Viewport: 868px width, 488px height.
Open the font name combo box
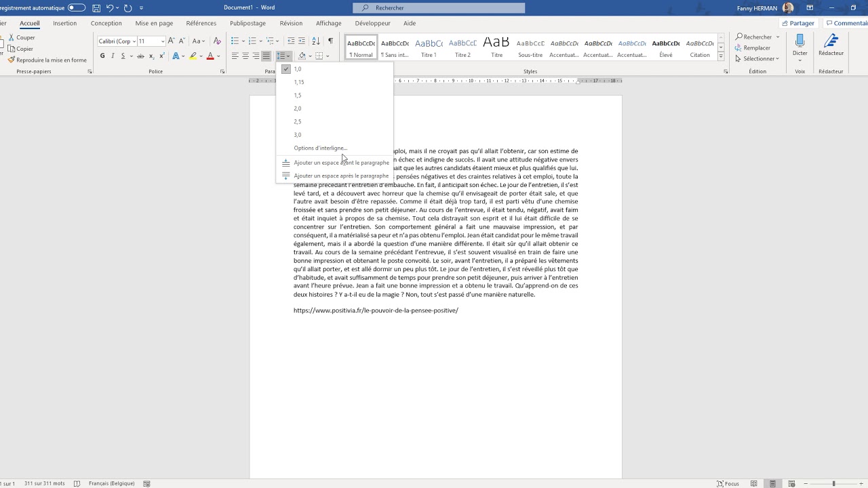(x=117, y=41)
